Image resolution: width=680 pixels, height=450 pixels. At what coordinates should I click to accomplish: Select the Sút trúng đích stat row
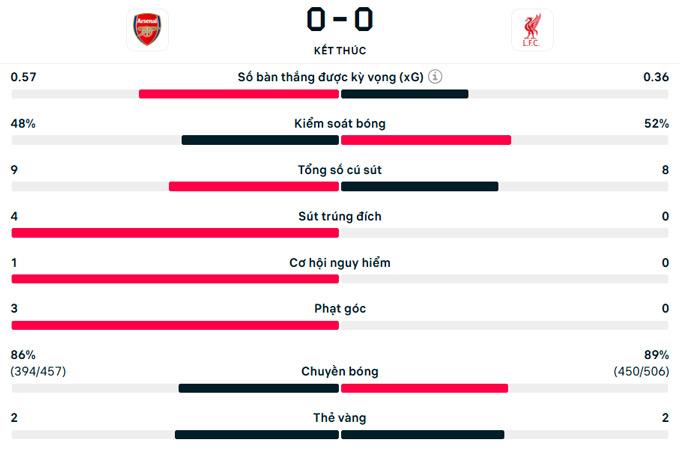[340, 216]
